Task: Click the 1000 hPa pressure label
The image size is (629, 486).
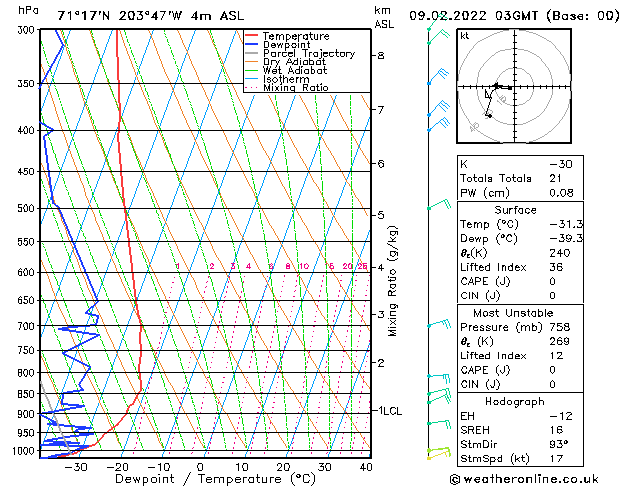Action: [x=25, y=451]
